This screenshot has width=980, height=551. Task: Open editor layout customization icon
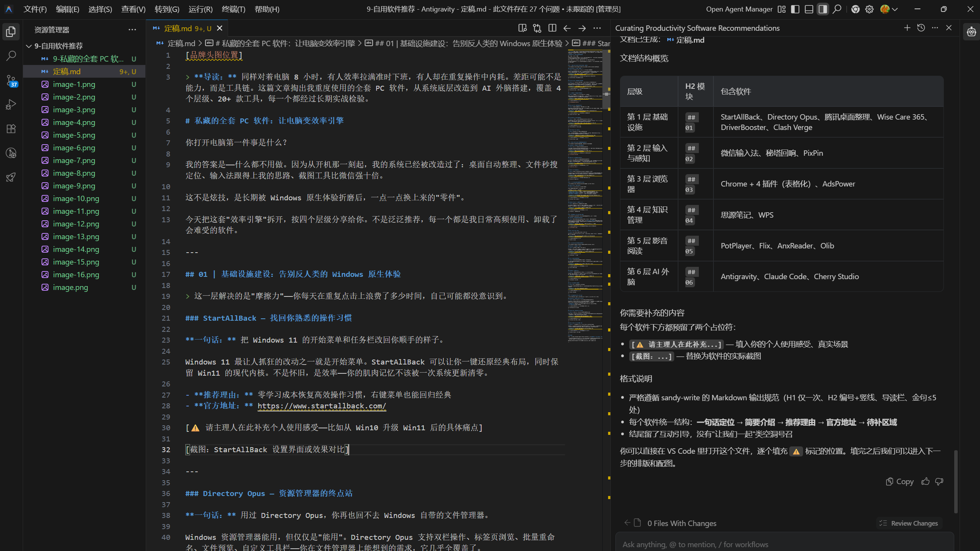click(x=782, y=9)
